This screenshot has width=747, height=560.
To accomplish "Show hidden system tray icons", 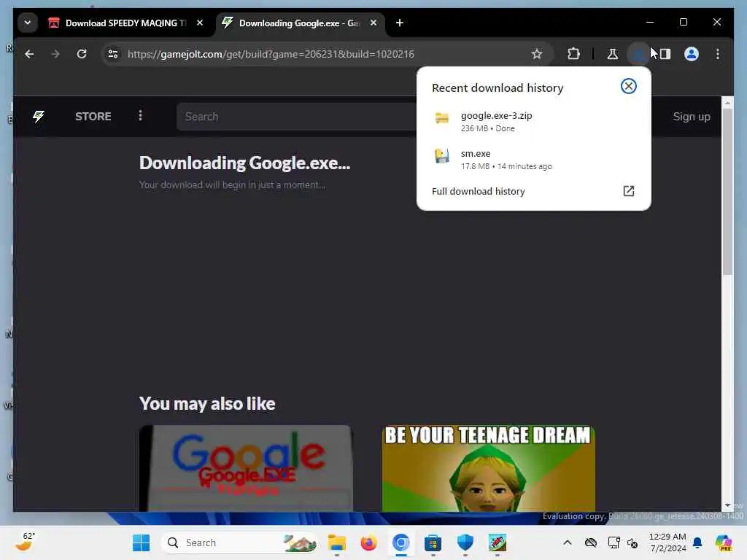I will tap(568, 542).
